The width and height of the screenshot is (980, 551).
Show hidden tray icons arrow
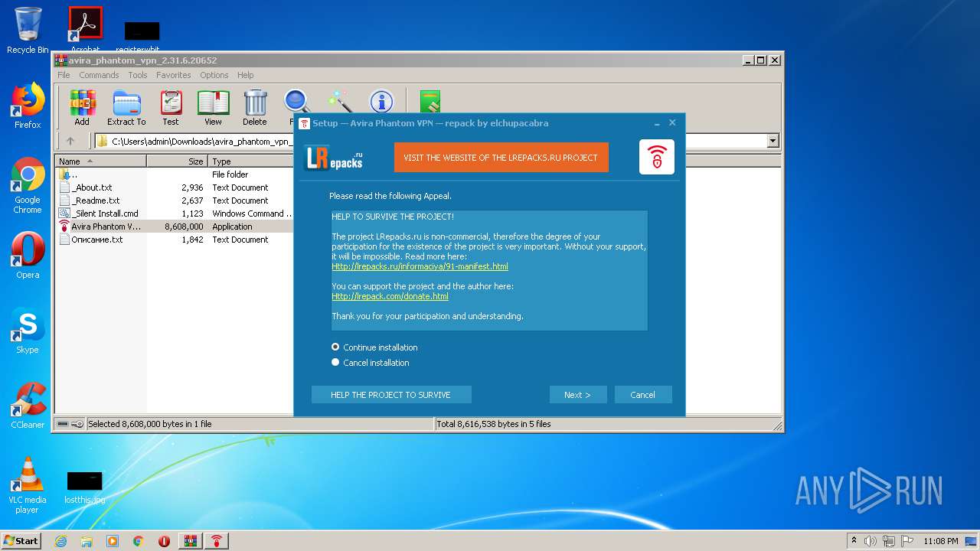coord(854,540)
